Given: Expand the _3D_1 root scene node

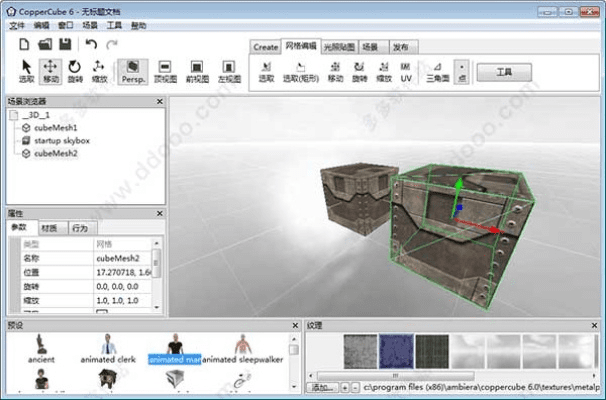Looking at the screenshot, I should [13, 116].
